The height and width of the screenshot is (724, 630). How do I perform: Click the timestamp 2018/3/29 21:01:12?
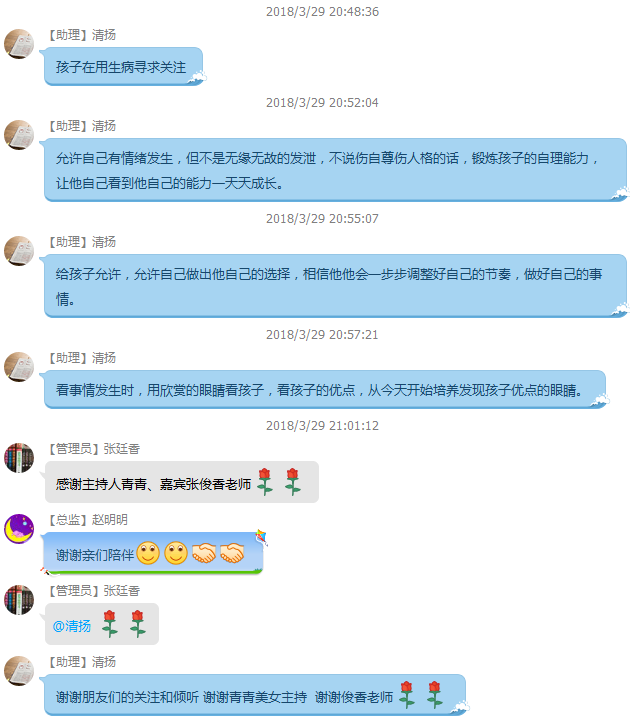tap(322, 425)
